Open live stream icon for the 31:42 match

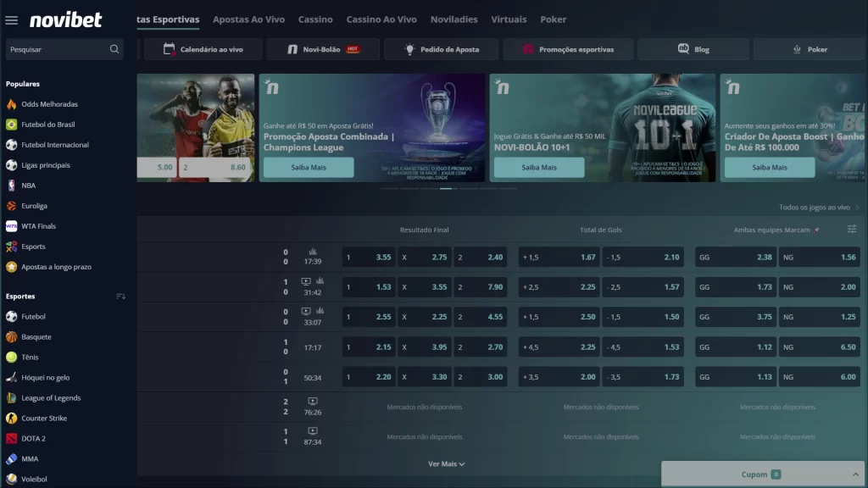pyautogui.click(x=306, y=281)
